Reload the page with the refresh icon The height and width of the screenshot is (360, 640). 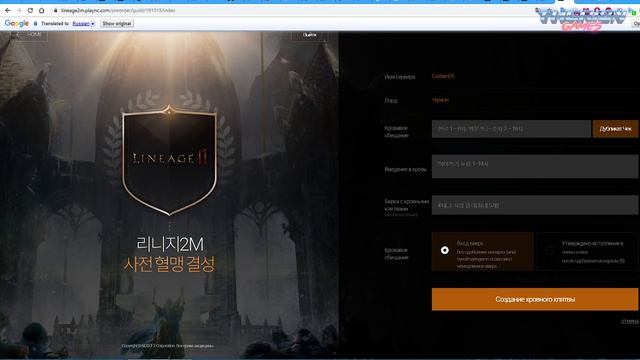click(30, 10)
